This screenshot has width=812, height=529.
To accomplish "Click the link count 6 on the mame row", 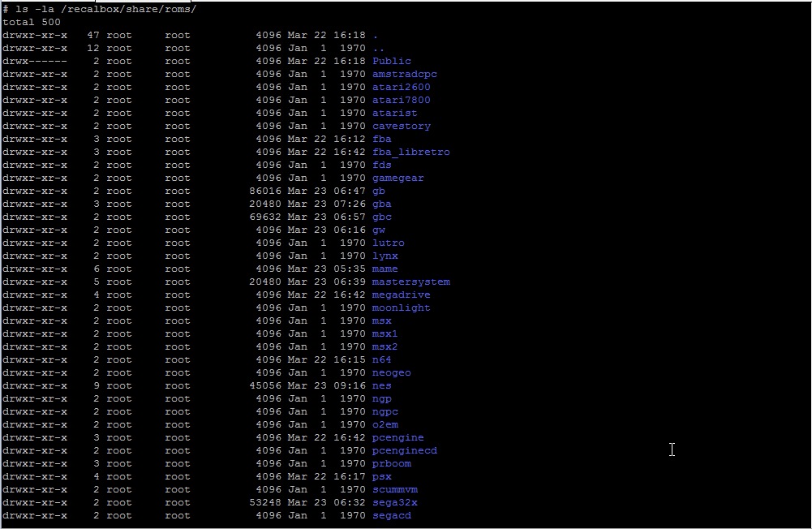I will tap(97, 269).
